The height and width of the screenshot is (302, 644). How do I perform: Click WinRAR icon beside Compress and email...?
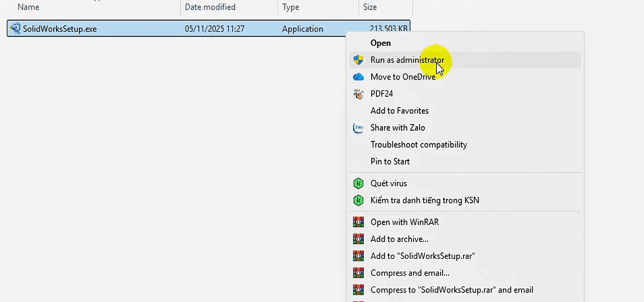pyautogui.click(x=358, y=273)
